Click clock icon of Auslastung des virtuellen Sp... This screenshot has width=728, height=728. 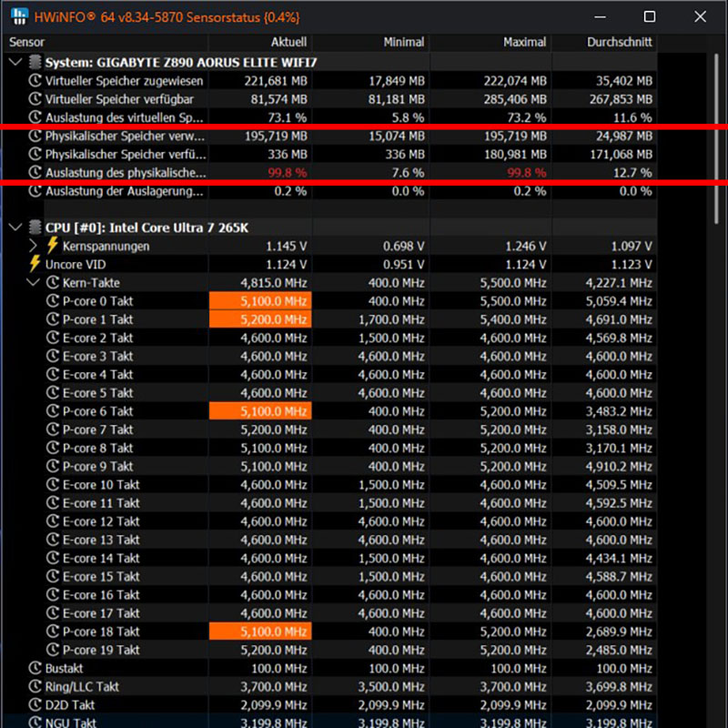click(35, 117)
